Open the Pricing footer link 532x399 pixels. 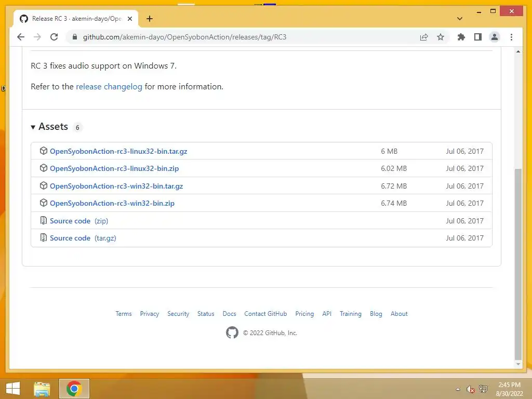(x=304, y=314)
